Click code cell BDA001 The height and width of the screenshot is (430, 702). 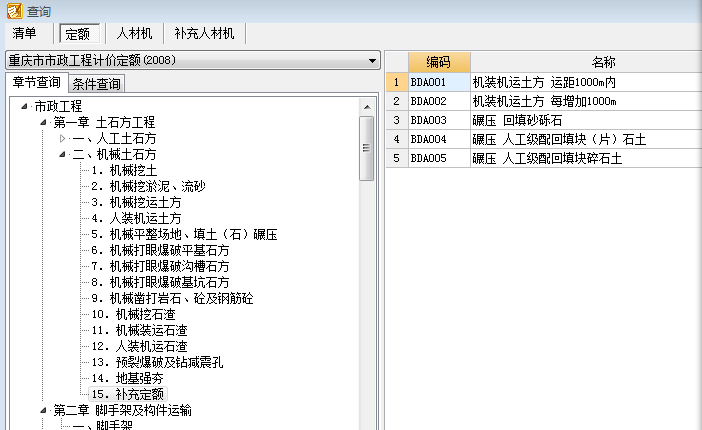pos(439,82)
